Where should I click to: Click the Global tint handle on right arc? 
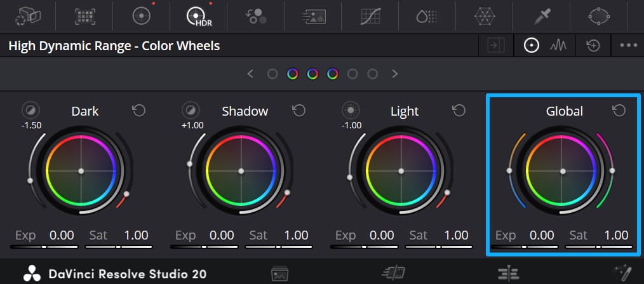(x=612, y=170)
